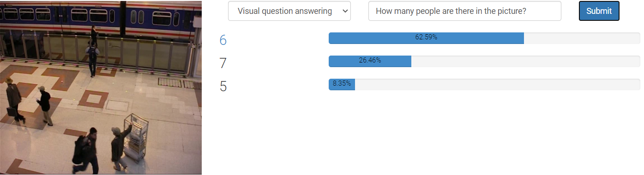This screenshot has height=175, width=644.
Task: Click the man carrying a briefcase
Action: point(14,100)
